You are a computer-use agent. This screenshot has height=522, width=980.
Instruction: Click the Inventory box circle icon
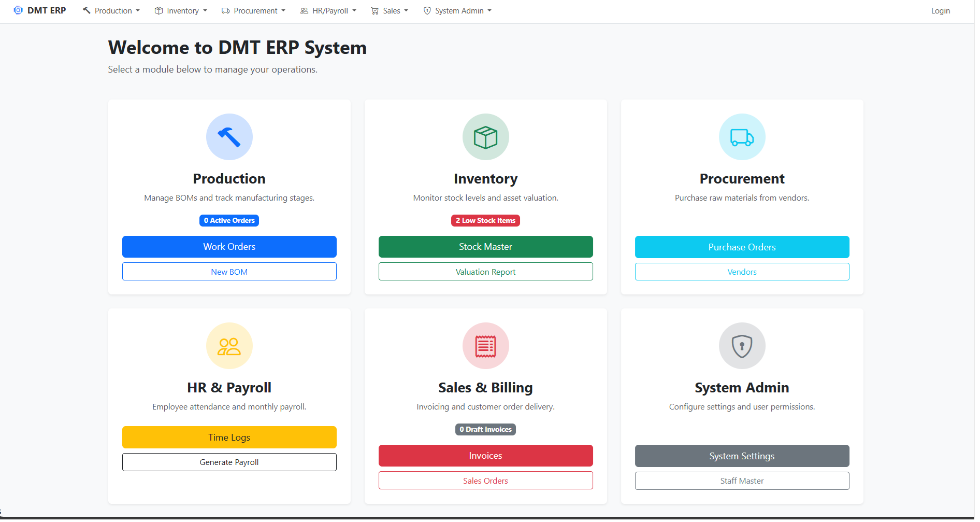pyautogui.click(x=485, y=137)
